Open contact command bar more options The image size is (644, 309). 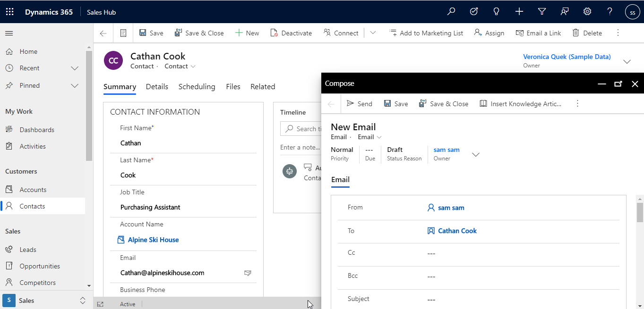point(618,33)
